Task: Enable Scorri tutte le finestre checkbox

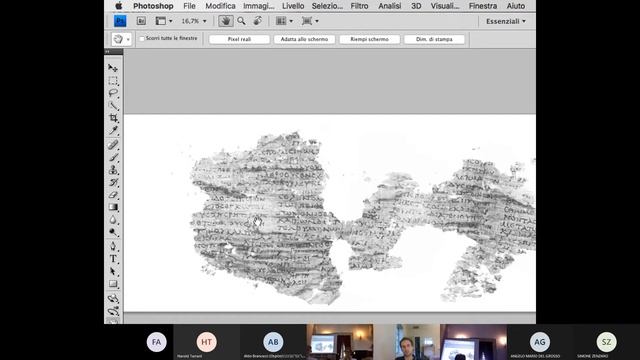Action: point(142,39)
